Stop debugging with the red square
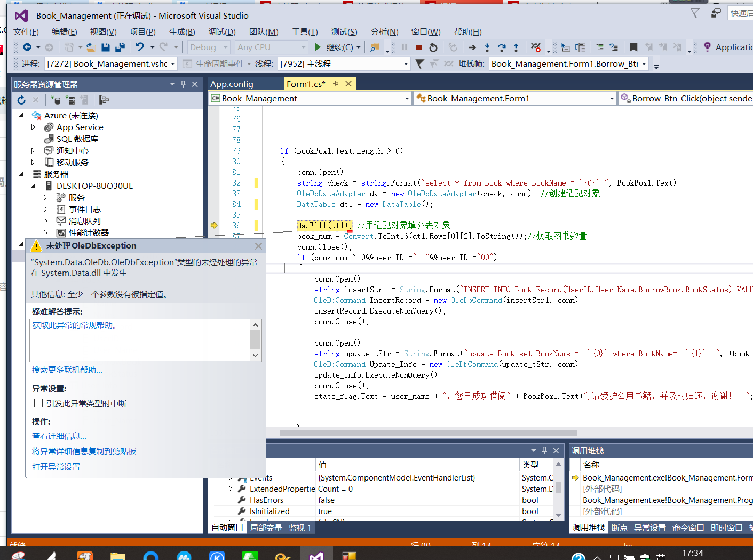The height and width of the screenshot is (560, 753). pos(419,47)
